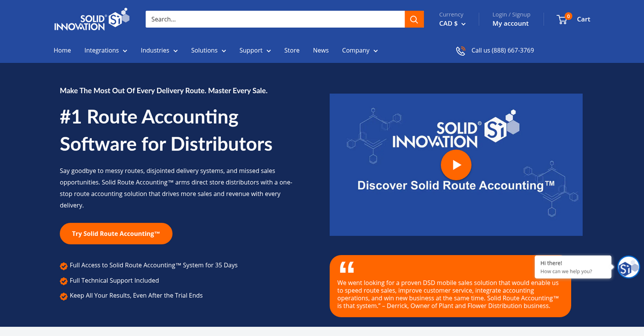The width and height of the screenshot is (644, 336).
Task: Click the large quotation mark icon in testimonial
Action: (347, 267)
